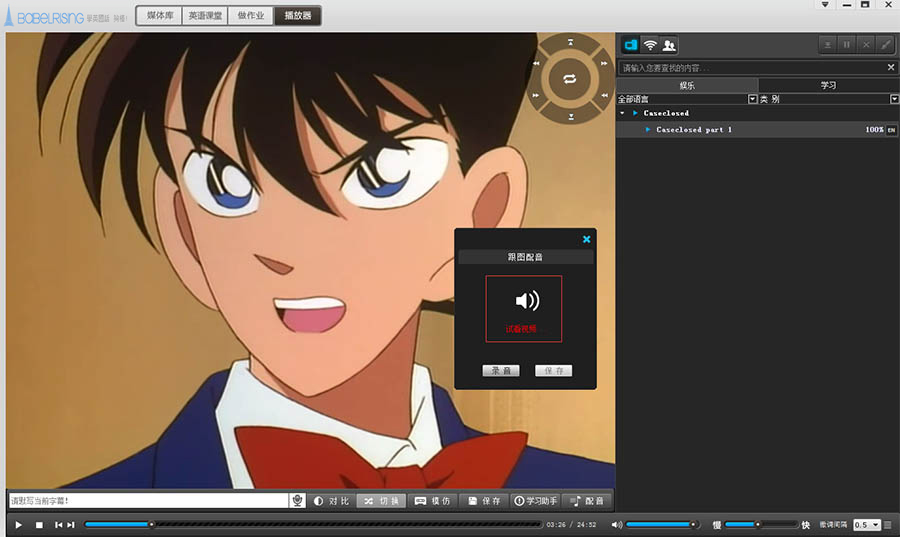
Task: Adjust the volume slider
Action: [663, 524]
